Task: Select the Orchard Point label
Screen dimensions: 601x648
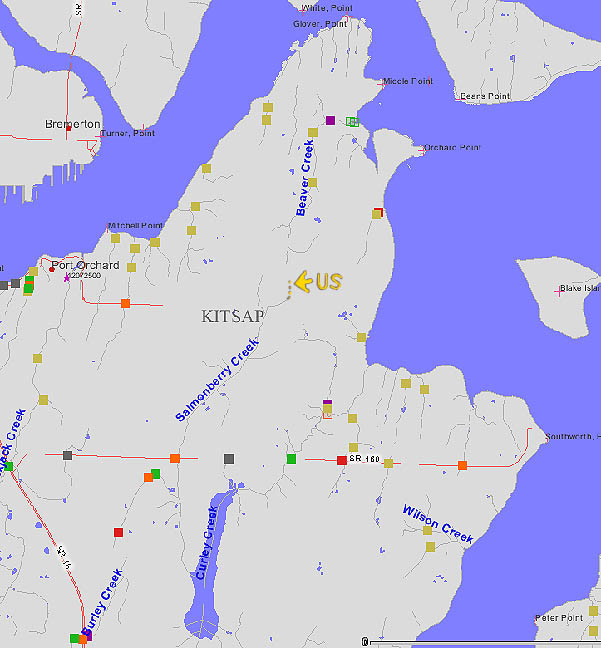Action: pos(452,148)
